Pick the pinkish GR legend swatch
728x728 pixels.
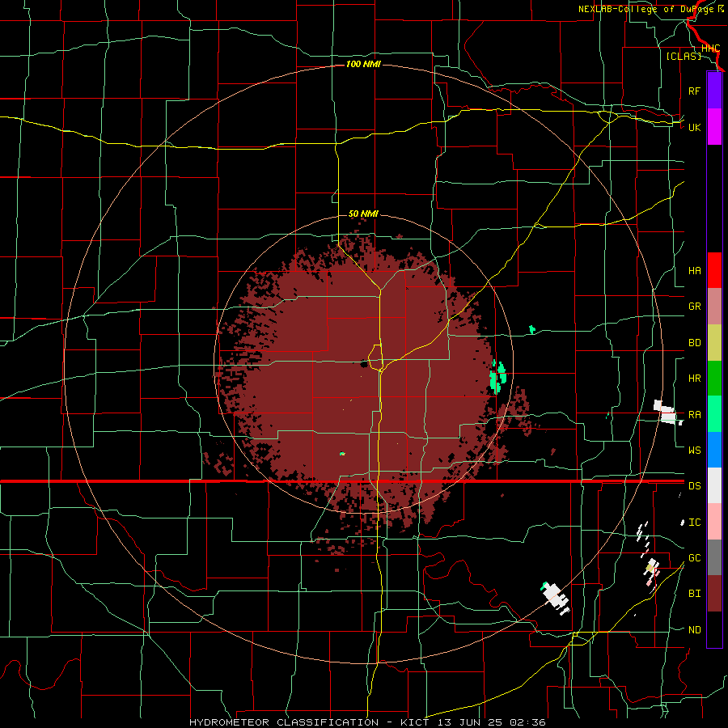[x=714, y=306]
